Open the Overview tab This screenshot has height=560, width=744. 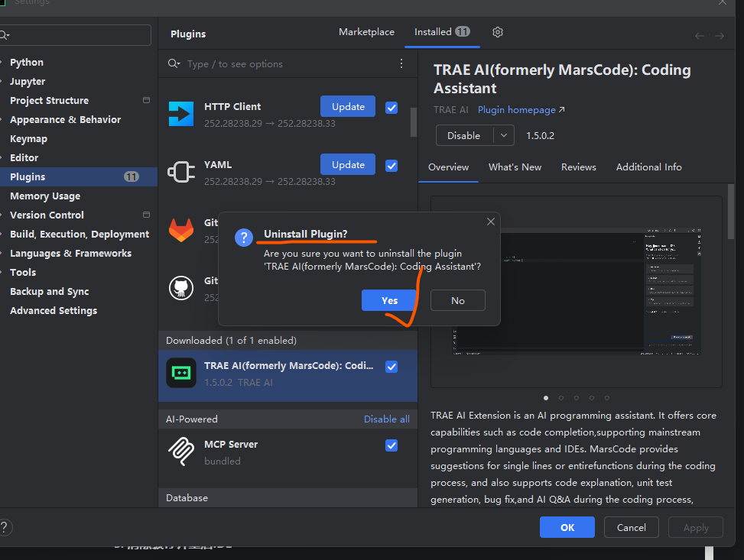pos(448,167)
